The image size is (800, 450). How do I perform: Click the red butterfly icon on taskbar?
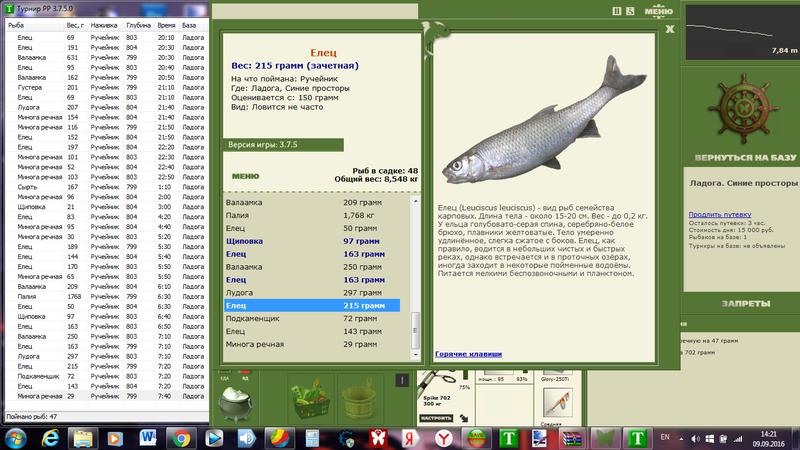coord(378,438)
